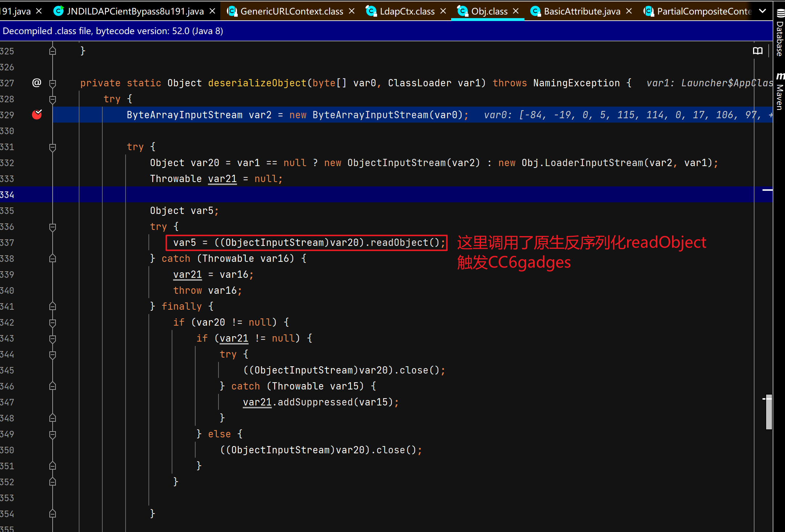785x532 pixels.
Task: Open the Reader mode book icon
Action: 757,51
